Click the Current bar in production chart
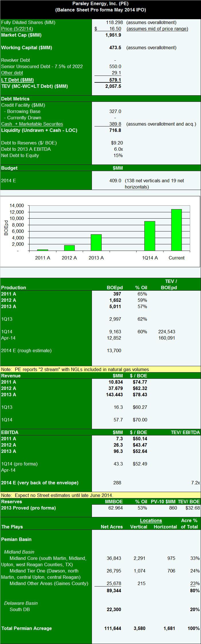 (176, 230)
